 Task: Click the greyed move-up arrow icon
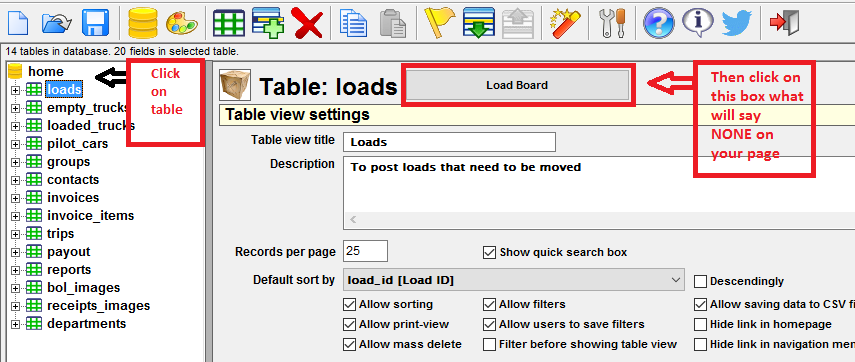[x=517, y=23]
